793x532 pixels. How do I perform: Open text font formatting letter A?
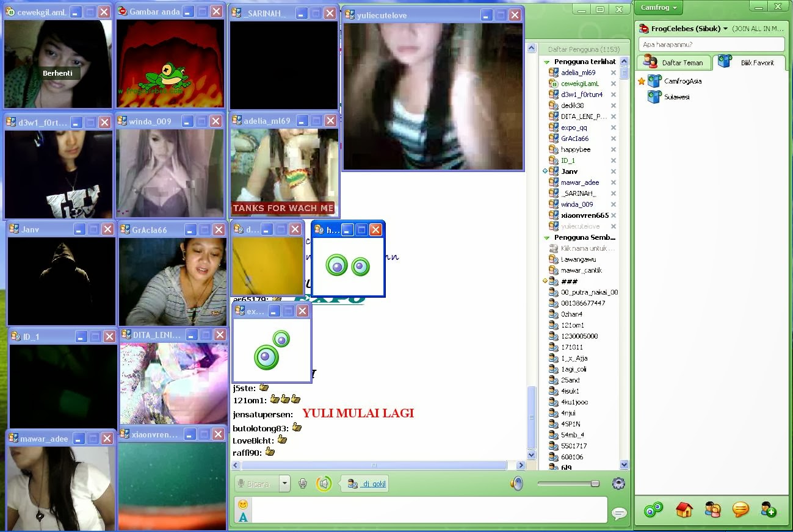tap(243, 517)
